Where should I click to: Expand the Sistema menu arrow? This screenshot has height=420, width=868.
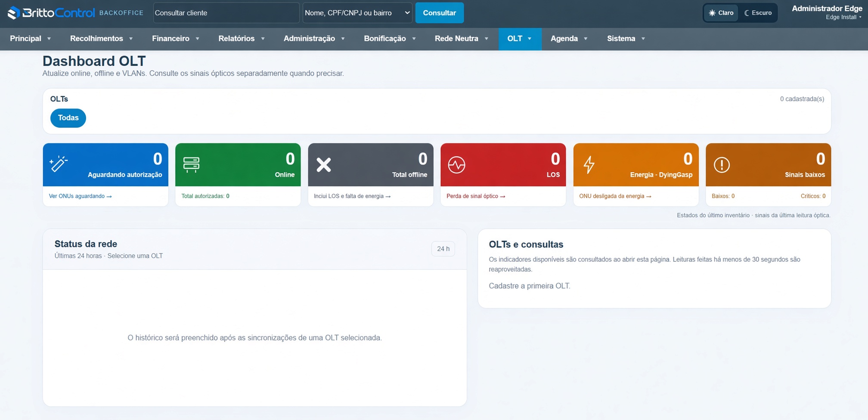coord(643,39)
